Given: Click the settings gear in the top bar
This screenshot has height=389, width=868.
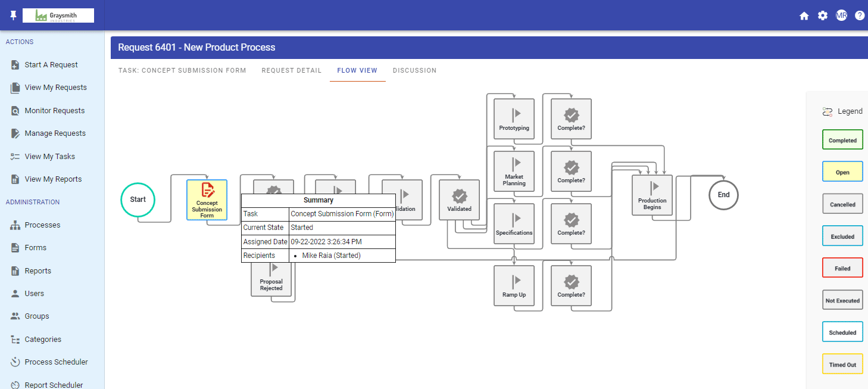Looking at the screenshot, I should coord(822,15).
